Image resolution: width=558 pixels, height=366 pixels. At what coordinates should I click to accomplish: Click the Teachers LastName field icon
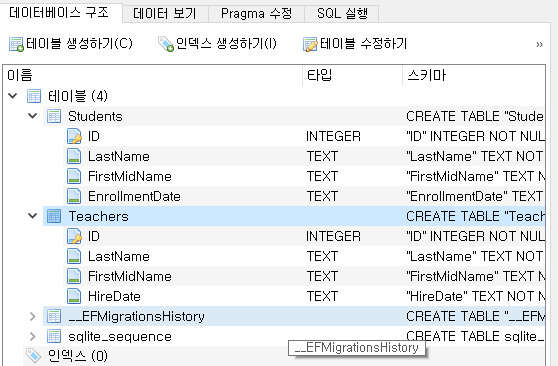[74, 256]
